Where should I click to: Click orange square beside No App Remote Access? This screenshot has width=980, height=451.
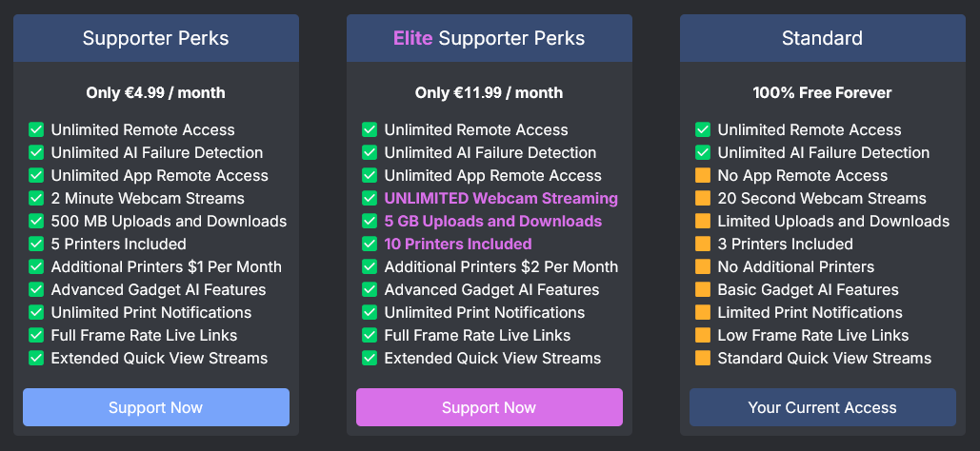click(703, 176)
